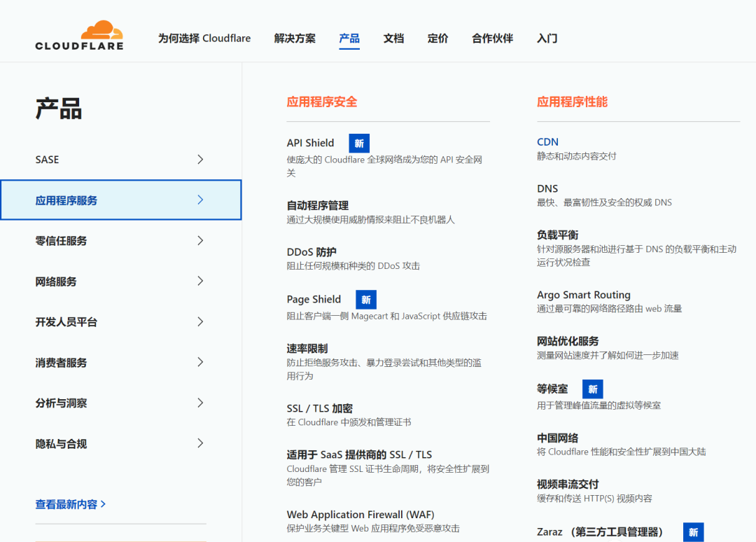Open the Zaraz (第三方工具管理器) link
The height and width of the screenshot is (542, 756).
click(x=600, y=532)
